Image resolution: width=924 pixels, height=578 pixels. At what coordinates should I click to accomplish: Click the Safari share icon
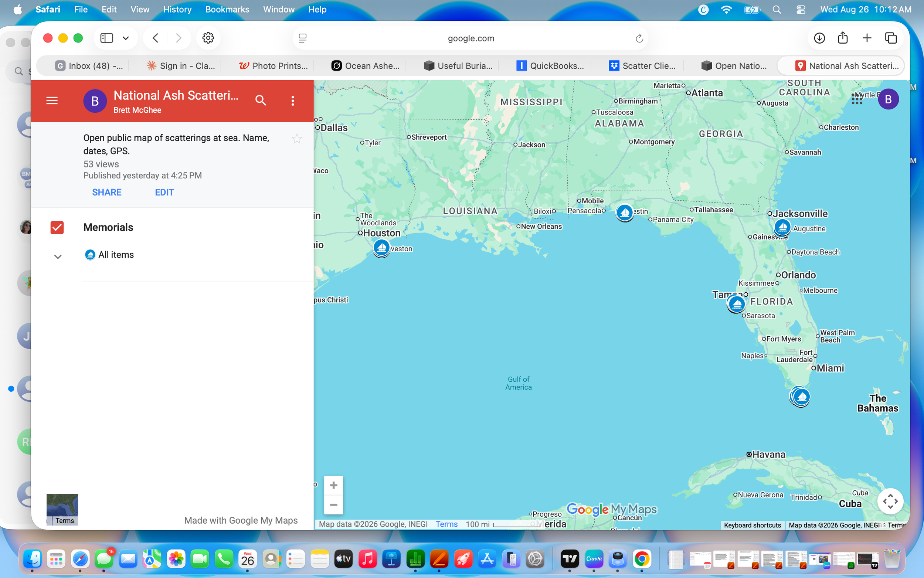coord(843,38)
